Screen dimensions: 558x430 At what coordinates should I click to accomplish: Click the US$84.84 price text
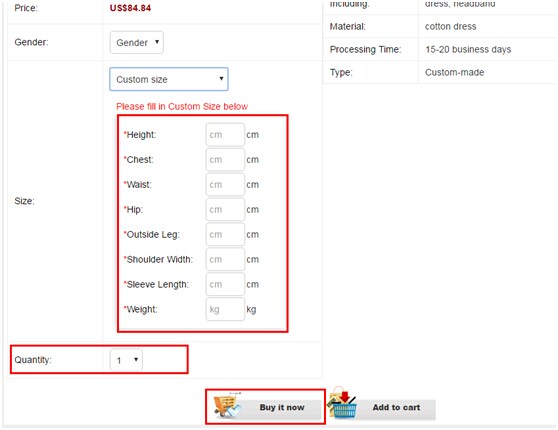pos(130,8)
